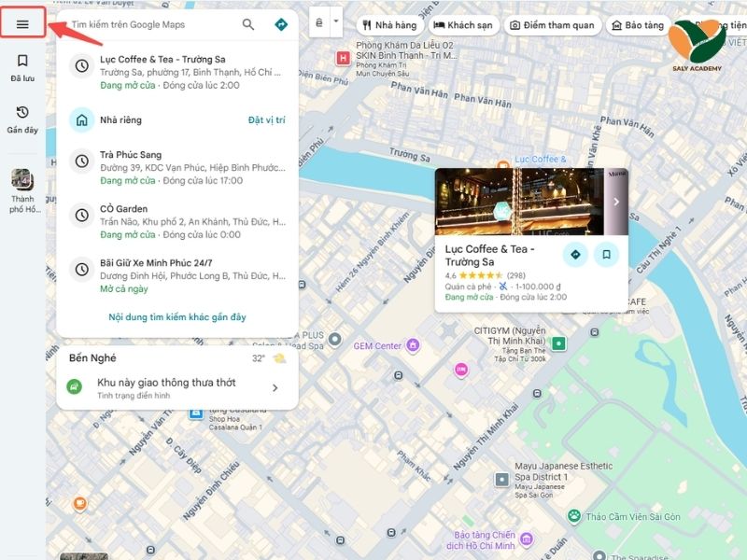
Task: Get directions to Lục Coffee & Tea card
Action: point(575,254)
